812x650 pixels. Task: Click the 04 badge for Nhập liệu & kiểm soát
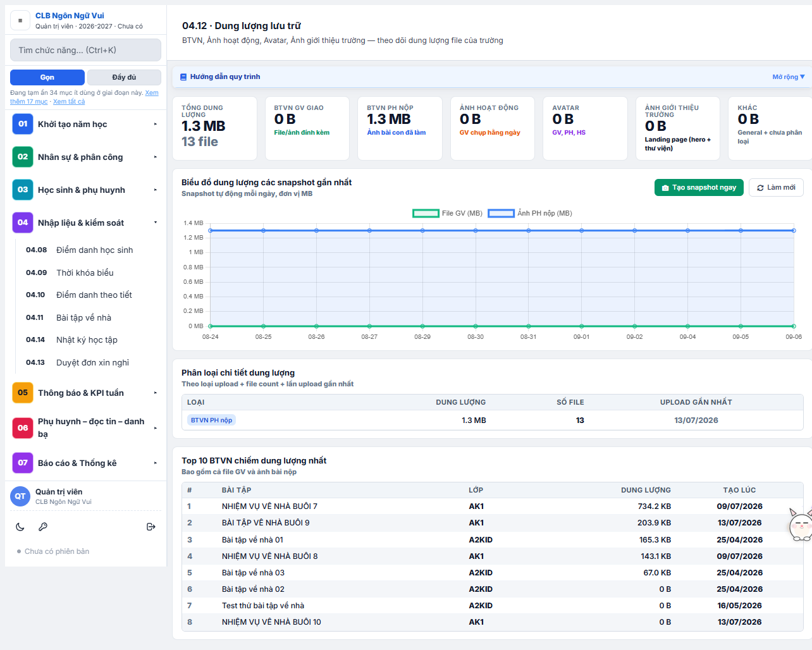[x=23, y=223]
